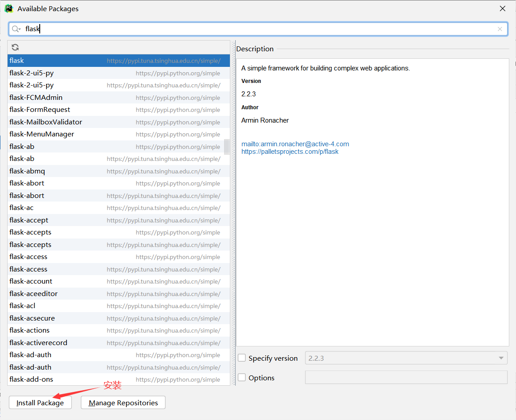Select the flask-acsecure package

point(118,318)
